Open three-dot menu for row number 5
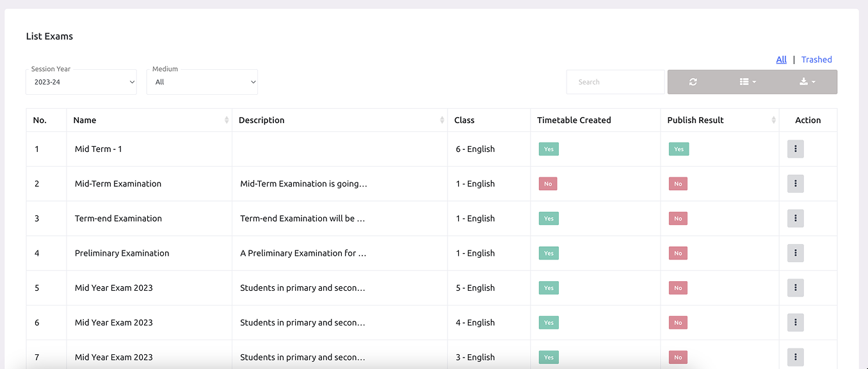This screenshot has width=868, height=369. pyautogui.click(x=795, y=288)
